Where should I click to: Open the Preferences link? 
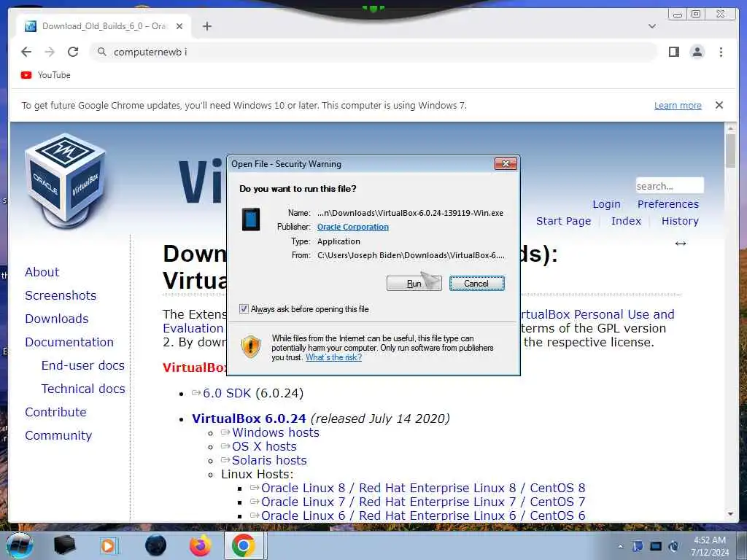tap(668, 204)
